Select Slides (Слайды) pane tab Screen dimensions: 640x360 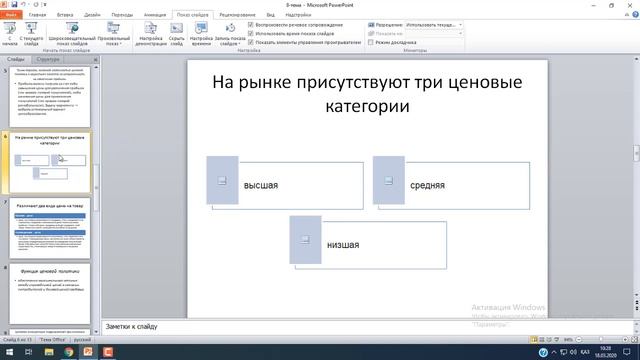click(x=16, y=60)
